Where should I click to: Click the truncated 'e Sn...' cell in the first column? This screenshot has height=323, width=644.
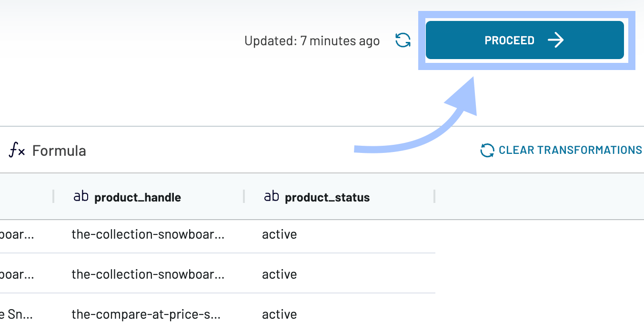pos(17,314)
